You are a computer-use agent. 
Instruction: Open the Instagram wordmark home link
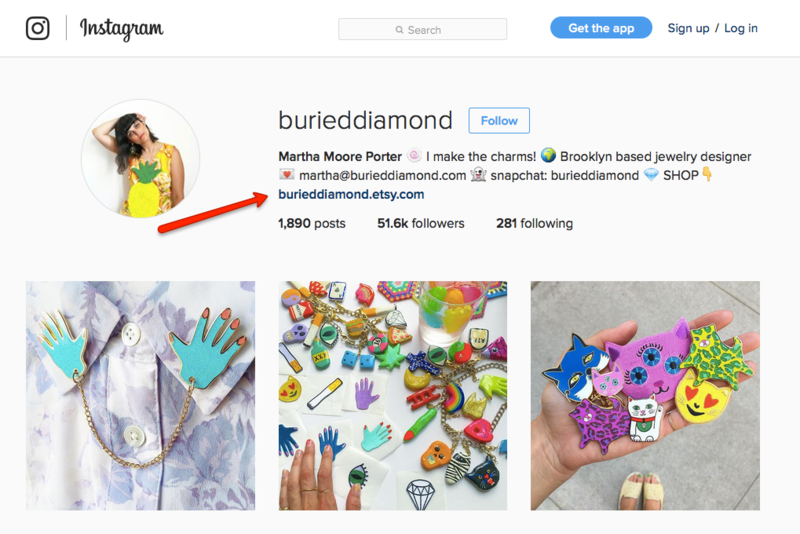pyautogui.click(x=121, y=29)
